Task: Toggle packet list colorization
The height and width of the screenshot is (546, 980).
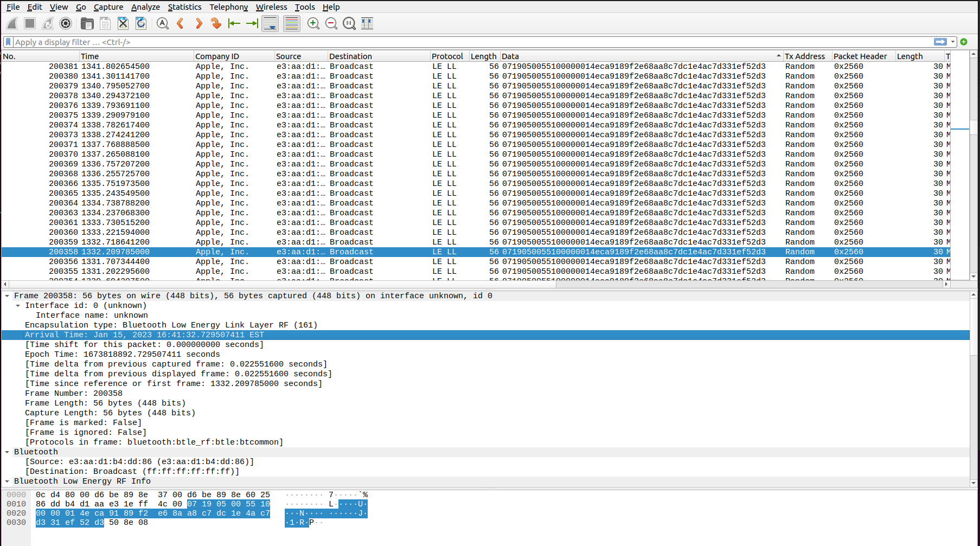Action: coord(292,23)
